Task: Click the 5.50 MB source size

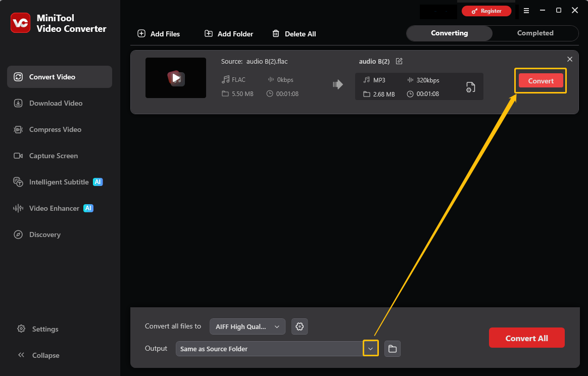Action: 242,94
